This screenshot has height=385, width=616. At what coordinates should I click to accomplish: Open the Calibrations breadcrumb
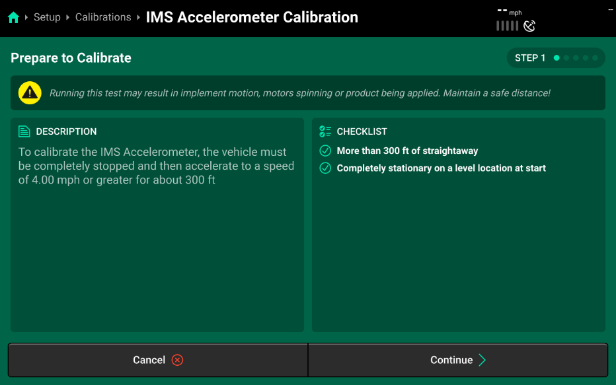click(x=103, y=17)
